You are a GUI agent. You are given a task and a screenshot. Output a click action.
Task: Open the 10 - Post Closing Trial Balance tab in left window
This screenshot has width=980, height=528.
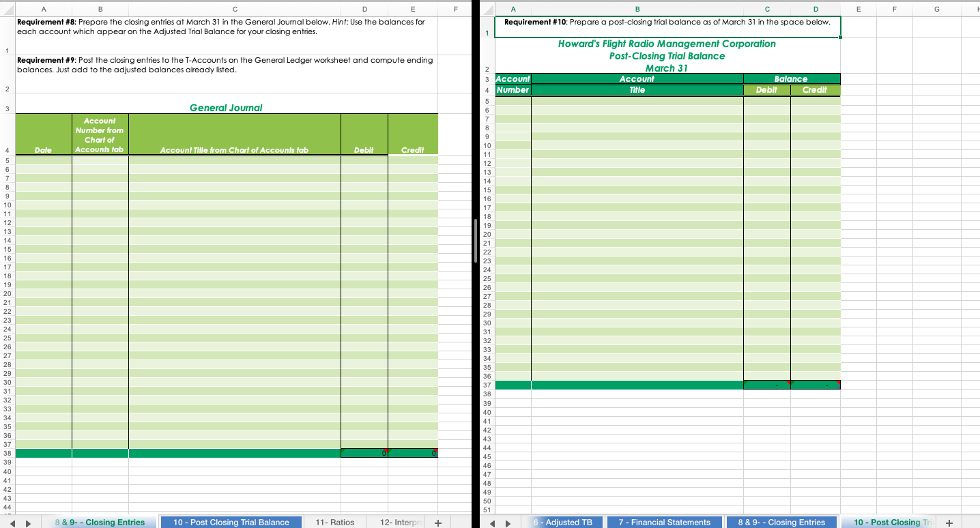[x=231, y=523]
